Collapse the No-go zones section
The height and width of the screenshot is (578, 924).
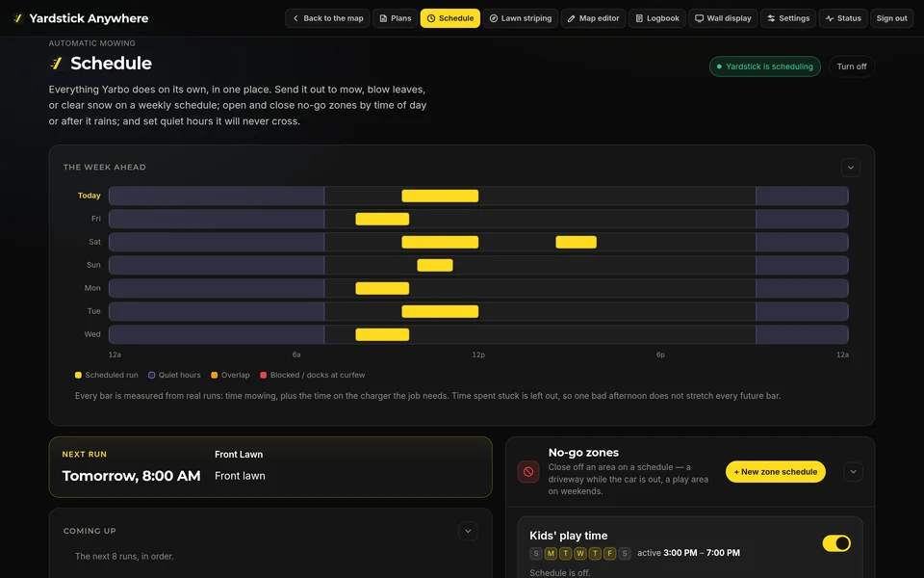click(x=854, y=472)
